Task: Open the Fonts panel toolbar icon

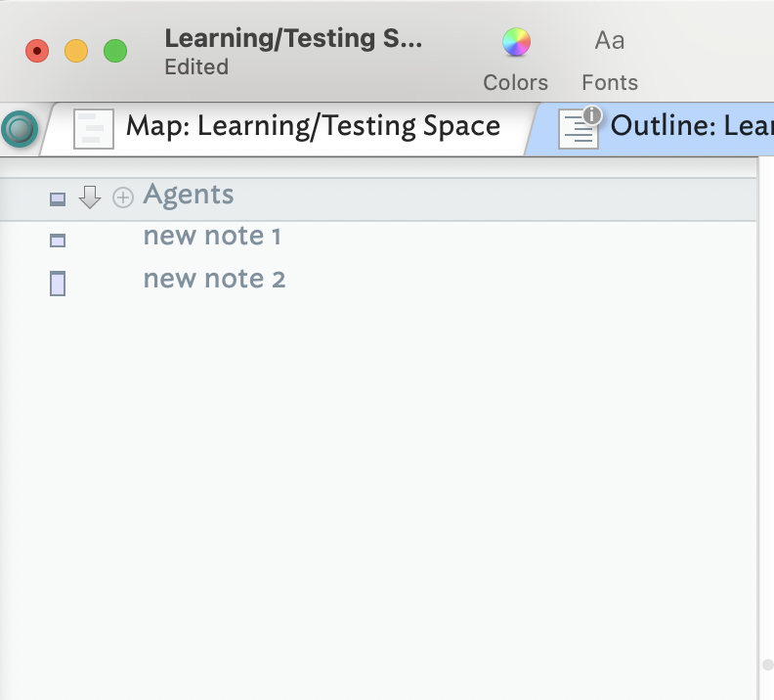Action: pos(610,42)
